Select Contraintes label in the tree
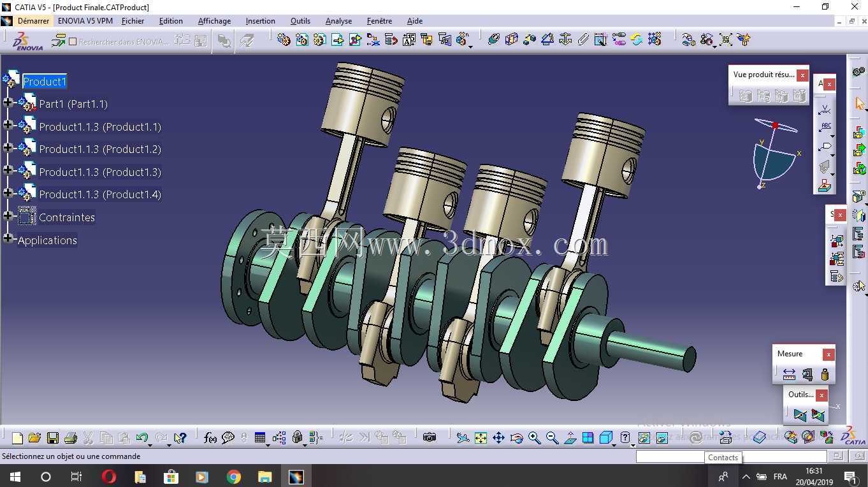 67,217
